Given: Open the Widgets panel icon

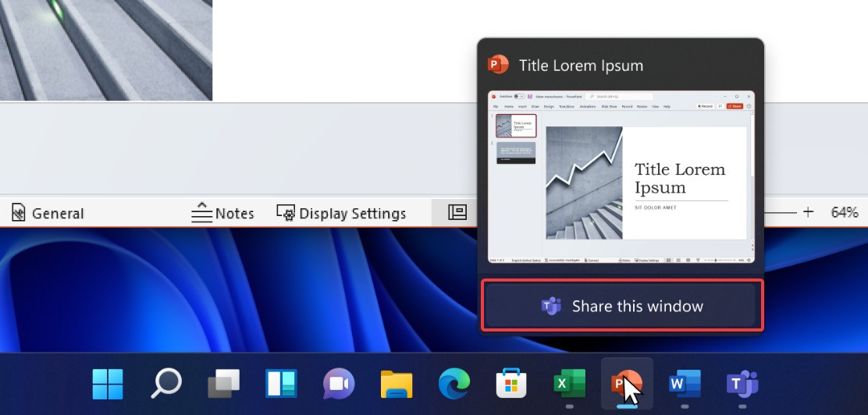Looking at the screenshot, I should pos(281,384).
